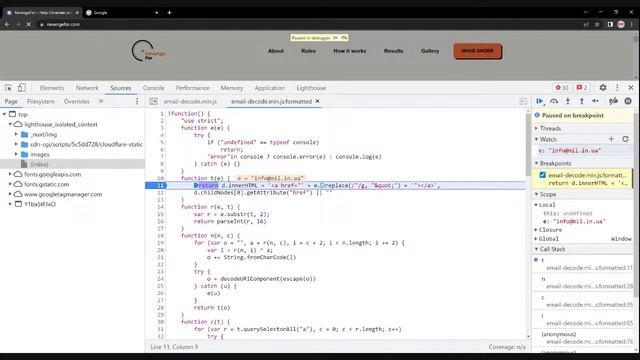The image size is (640, 360).
Task: Close the DevTools panel
Action: pos(631,88)
